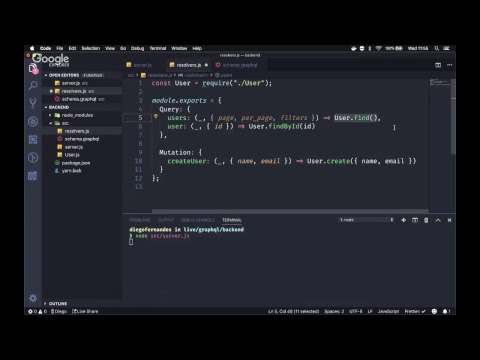480x360 pixels.
Task: Split the terminal pane
Action: click(x=415, y=220)
